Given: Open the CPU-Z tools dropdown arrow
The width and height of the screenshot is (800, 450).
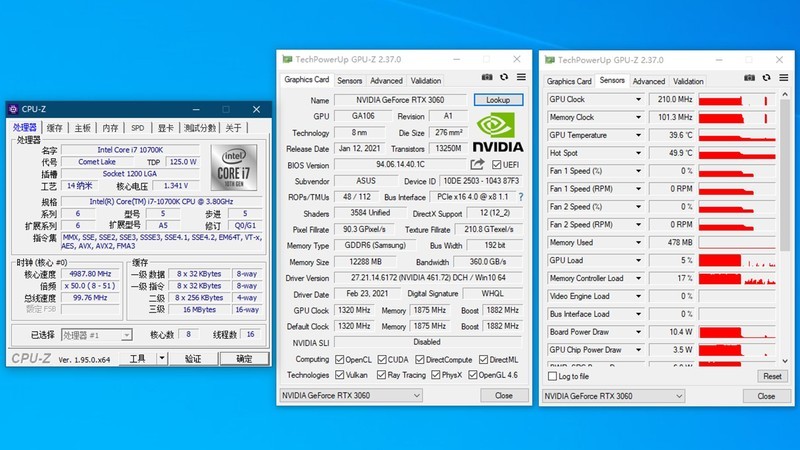Looking at the screenshot, I should click(x=161, y=359).
